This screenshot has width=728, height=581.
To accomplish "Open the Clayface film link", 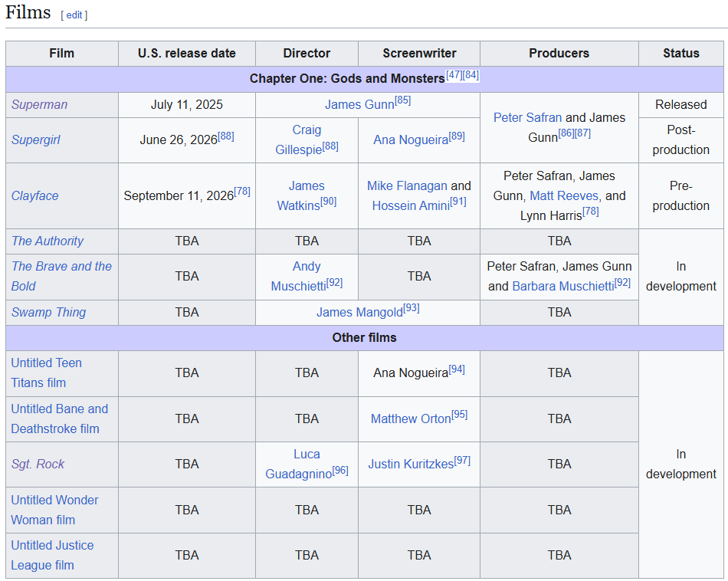I will click(34, 195).
